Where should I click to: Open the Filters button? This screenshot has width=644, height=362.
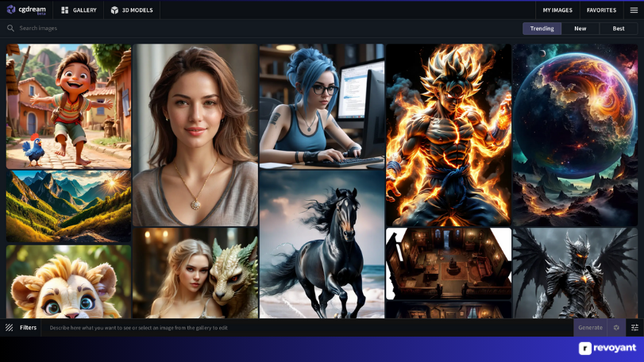21,328
